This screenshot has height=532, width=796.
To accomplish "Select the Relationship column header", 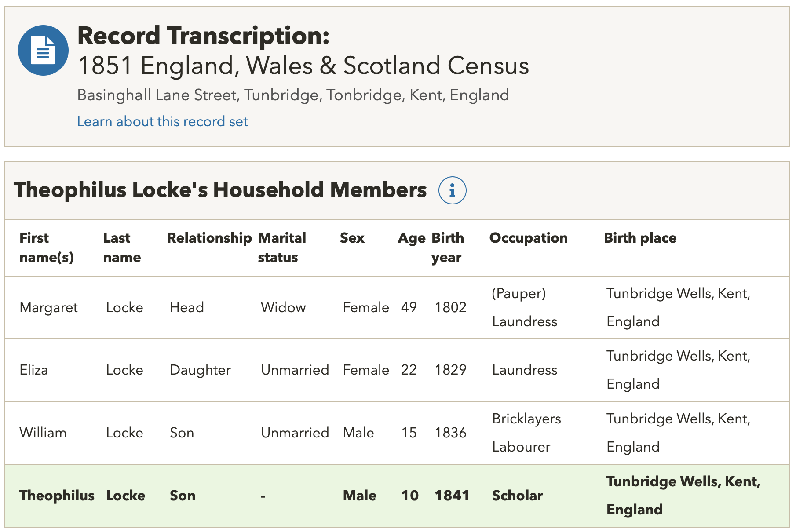I will [x=209, y=238].
